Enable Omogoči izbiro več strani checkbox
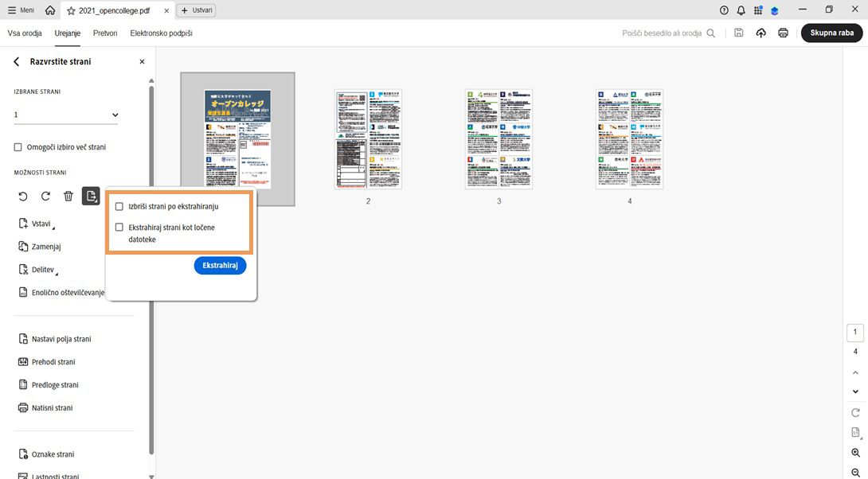Viewport: 868px width, 479px height. tap(18, 147)
